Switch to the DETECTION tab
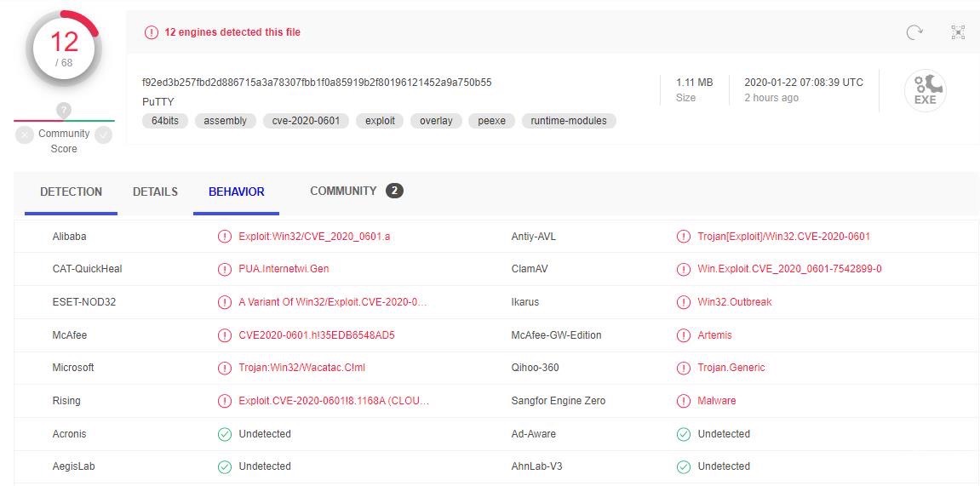Screen dimensions: 980x486 point(71,192)
